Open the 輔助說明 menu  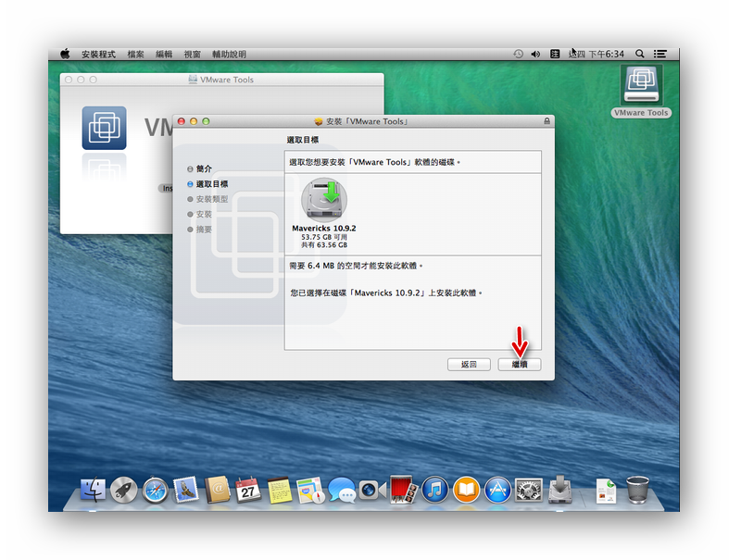(229, 54)
